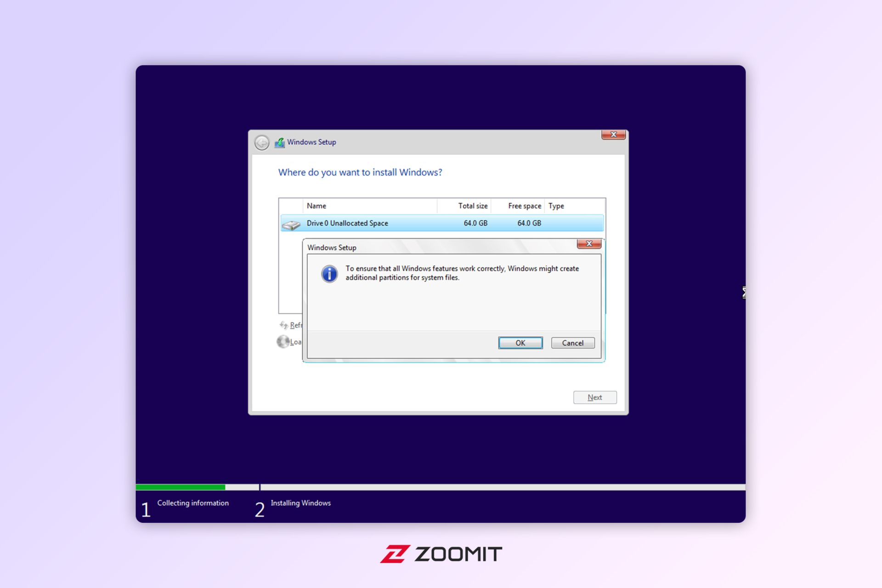
Task: Go back using the round arrow button
Action: point(262,142)
